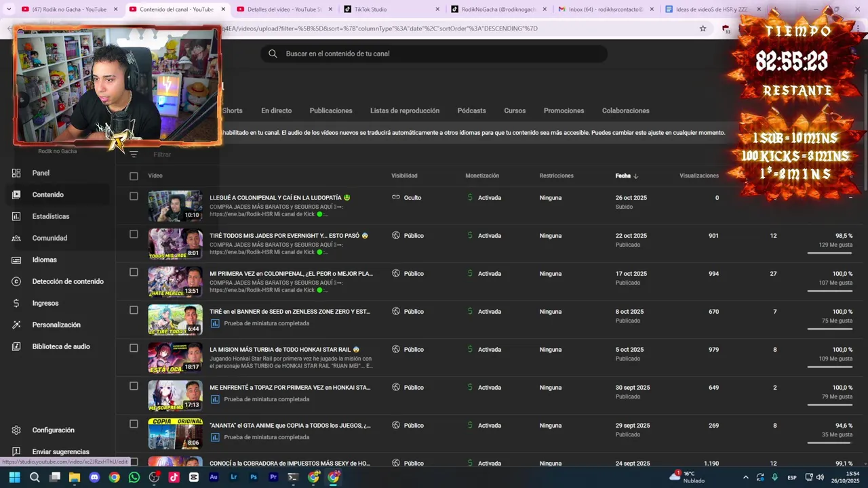Launch Photoshop from the taskbar
Screen dimensions: 868x488
[x=254, y=477]
